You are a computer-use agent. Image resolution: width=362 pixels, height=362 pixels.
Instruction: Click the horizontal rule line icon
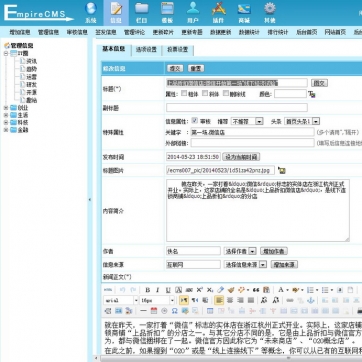point(143,311)
